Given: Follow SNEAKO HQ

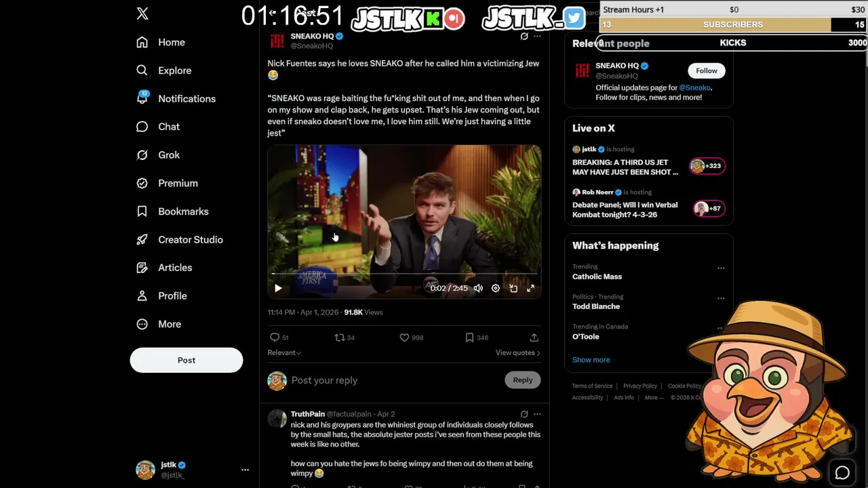Looking at the screenshot, I should 706,70.
